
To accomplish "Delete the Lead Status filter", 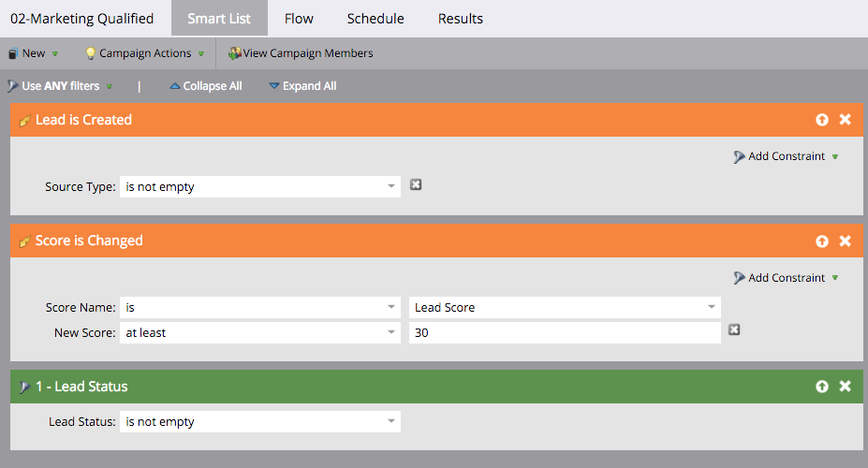I will pos(845,387).
